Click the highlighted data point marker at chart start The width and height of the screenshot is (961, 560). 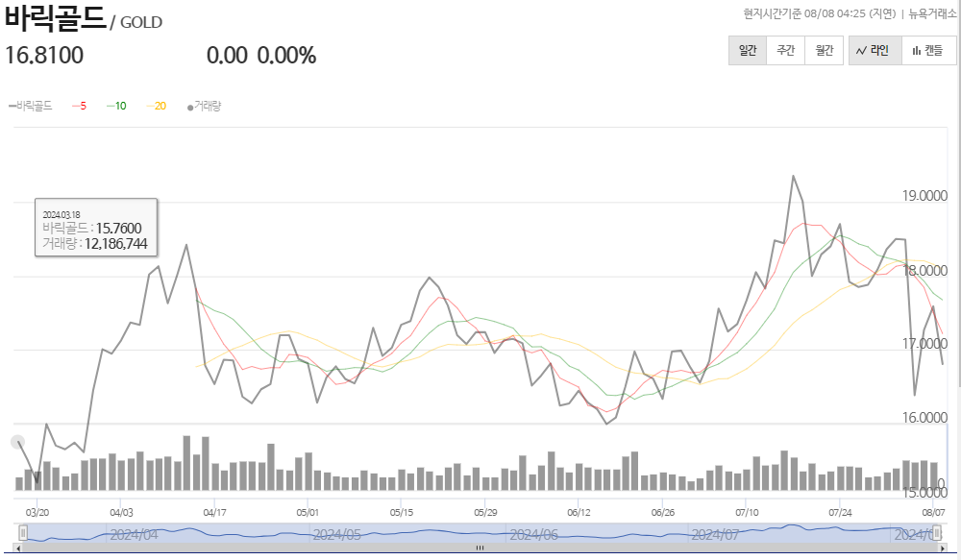click(17, 442)
